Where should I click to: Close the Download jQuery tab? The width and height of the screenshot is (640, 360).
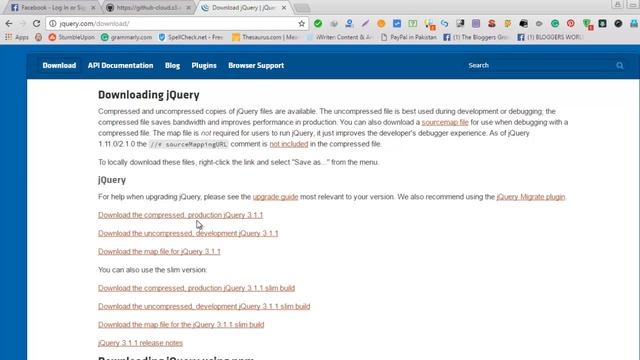284,8
